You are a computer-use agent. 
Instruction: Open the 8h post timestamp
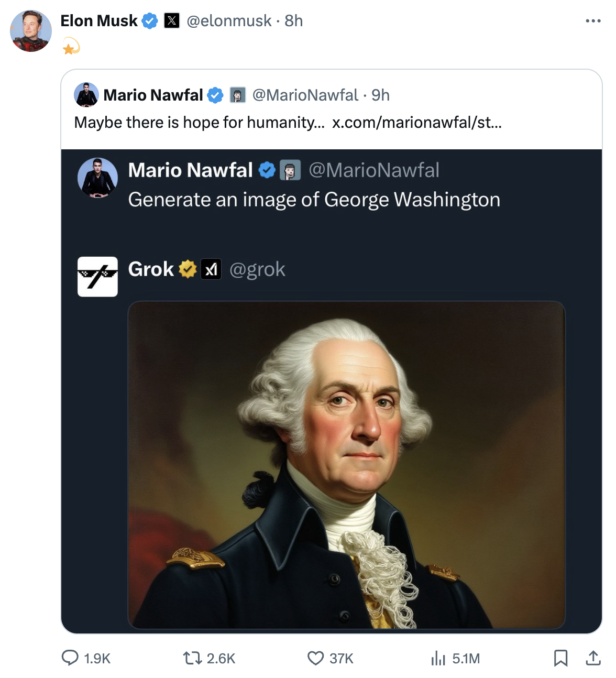click(x=294, y=21)
